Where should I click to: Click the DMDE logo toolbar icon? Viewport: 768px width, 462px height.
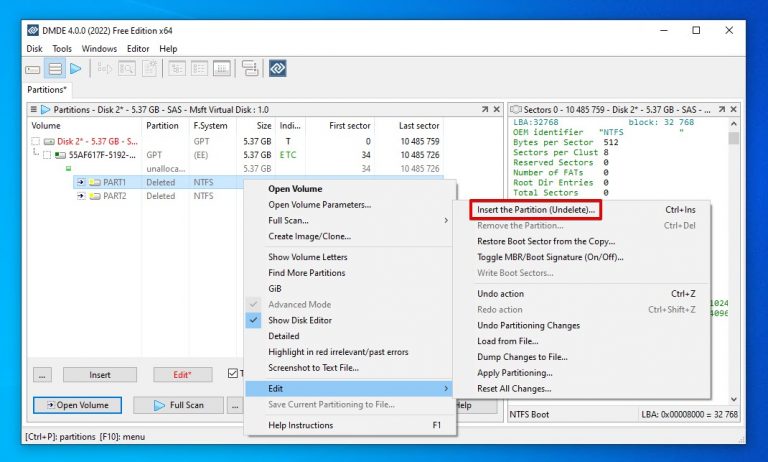(x=278, y=69)
